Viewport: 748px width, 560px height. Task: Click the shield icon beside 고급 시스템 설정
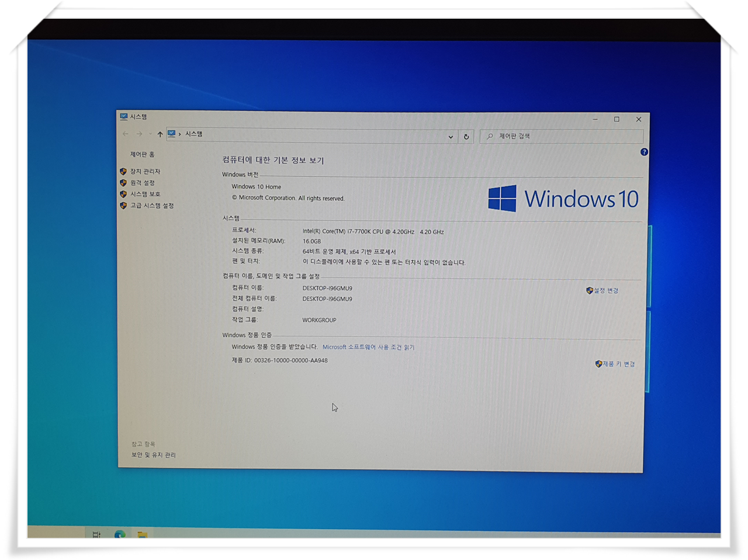click(123, 206)
